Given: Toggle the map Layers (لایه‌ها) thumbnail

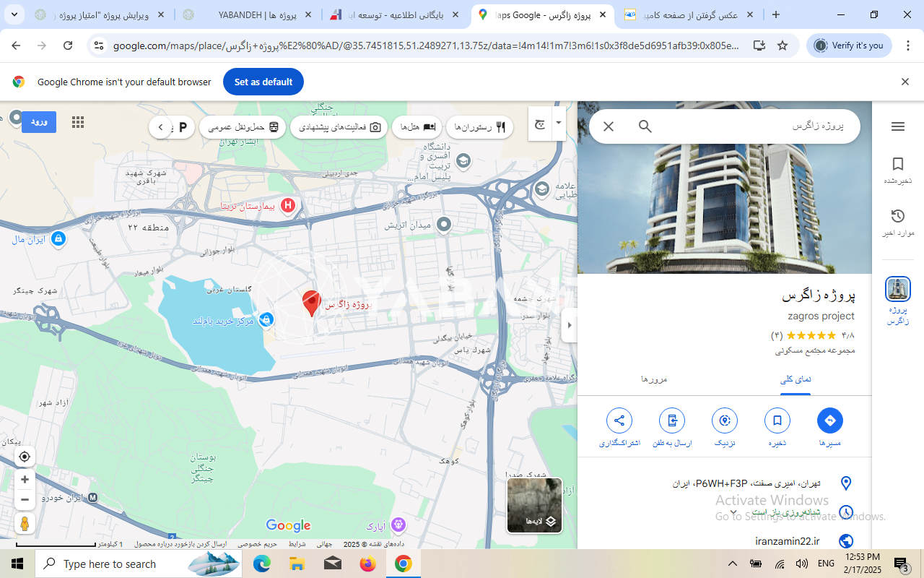Looking at the screenshot, I should [534, 505].
